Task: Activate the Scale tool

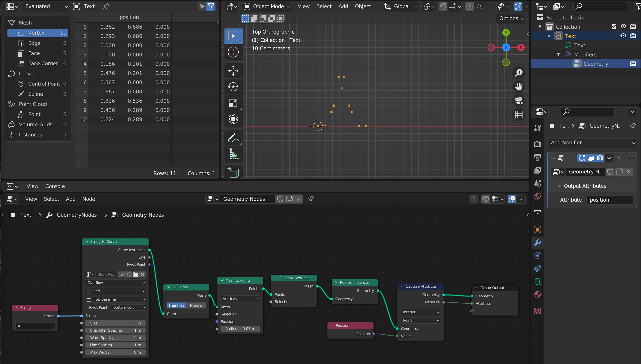Action: 233,103
